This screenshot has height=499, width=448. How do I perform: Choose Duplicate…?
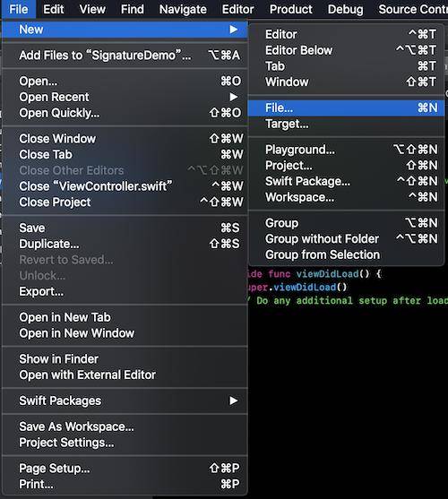(x=125, y=244)
